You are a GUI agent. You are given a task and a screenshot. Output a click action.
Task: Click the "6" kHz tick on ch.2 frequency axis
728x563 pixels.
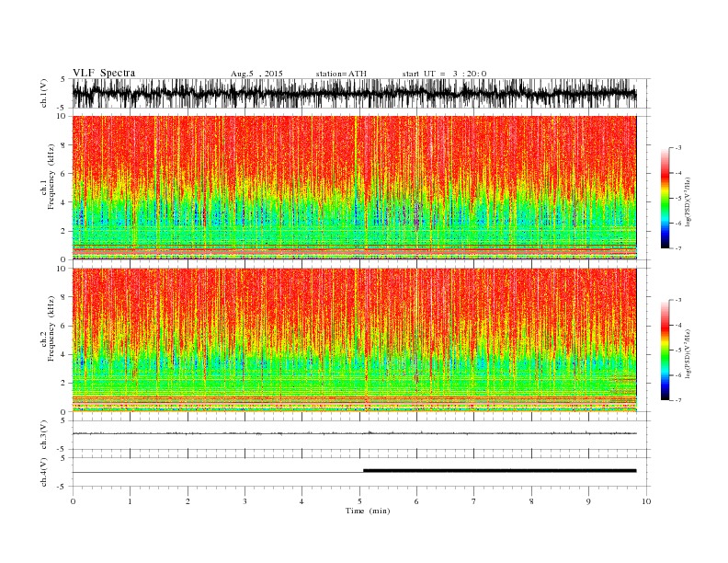coord(63,326)
